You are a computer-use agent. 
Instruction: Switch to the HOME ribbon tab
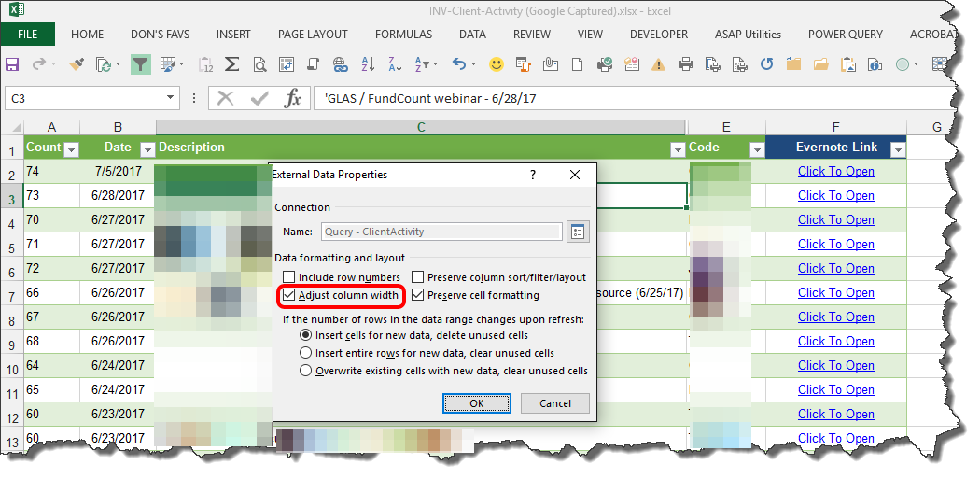click(88, 35)
